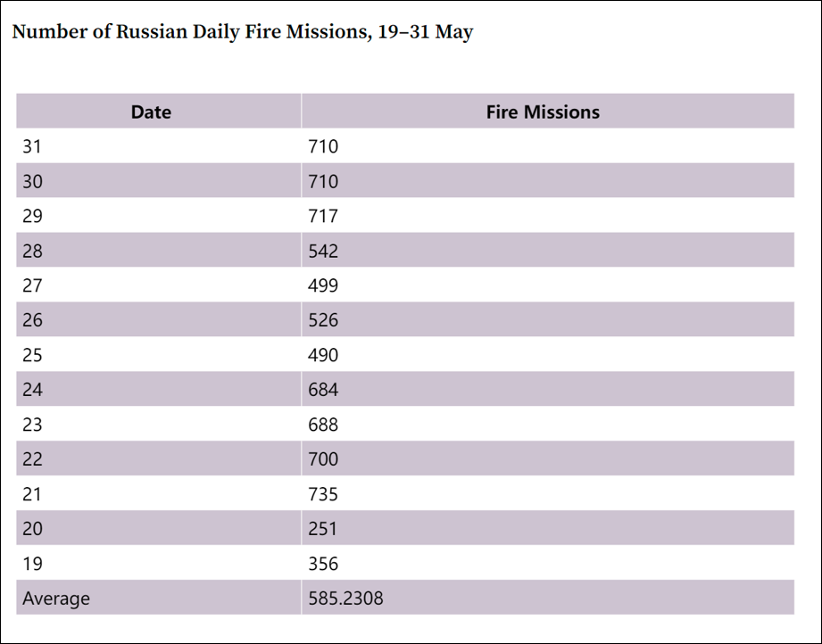This screenshot has width=822, height=644.
Task: Click the date cell for 20
Action: (32, 529)
